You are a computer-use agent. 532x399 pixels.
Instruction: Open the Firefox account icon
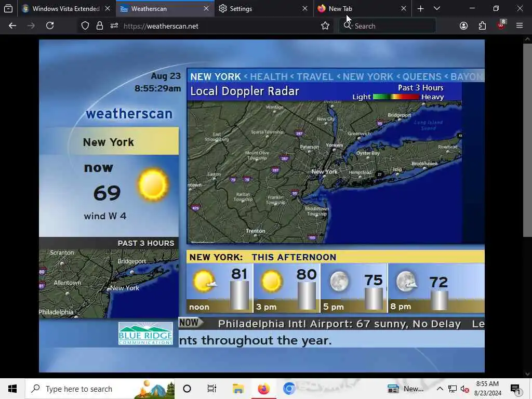463,26
